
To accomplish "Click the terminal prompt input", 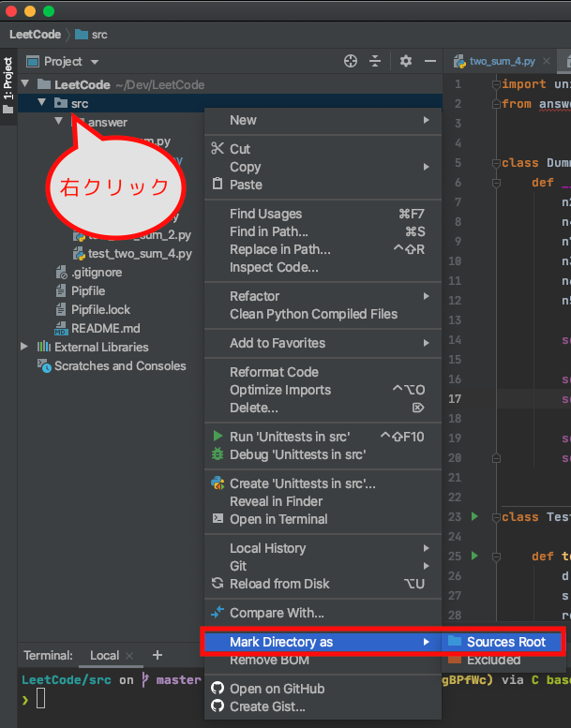I will [x=41, y=698].
